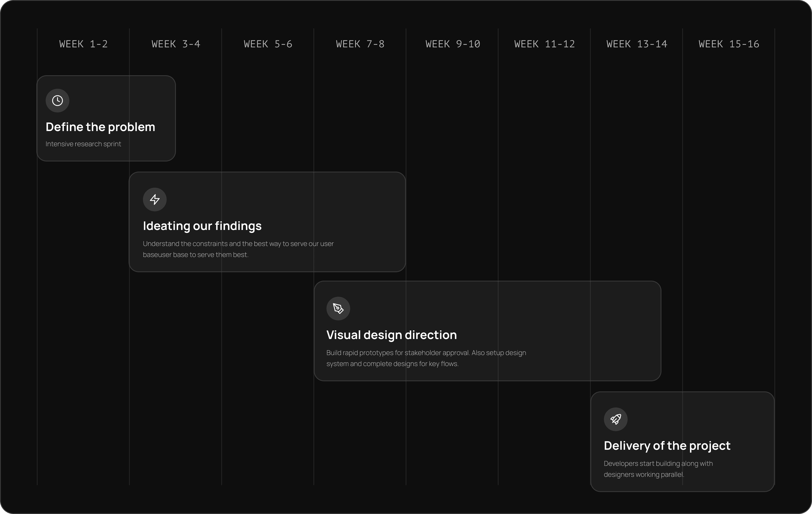The width and height of the screenshot is (812, 514).
Task: Open the Define the problem heading
Action: pos(100,127)
